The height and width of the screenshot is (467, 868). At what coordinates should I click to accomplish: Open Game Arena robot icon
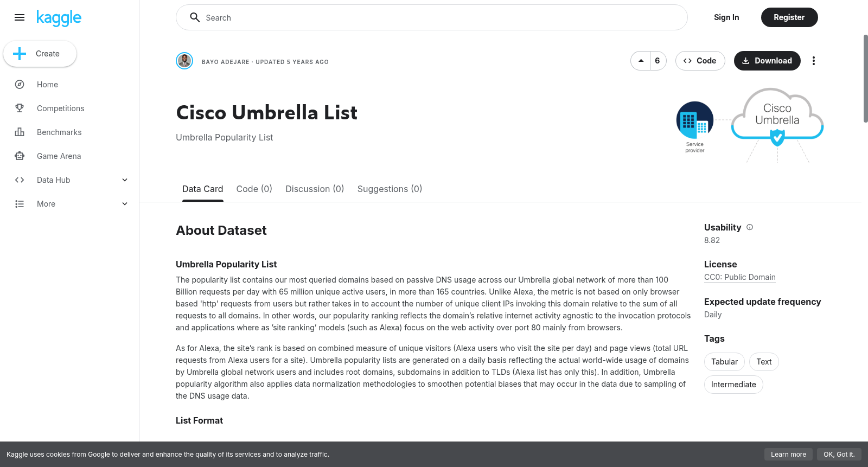tap(20, 156)
